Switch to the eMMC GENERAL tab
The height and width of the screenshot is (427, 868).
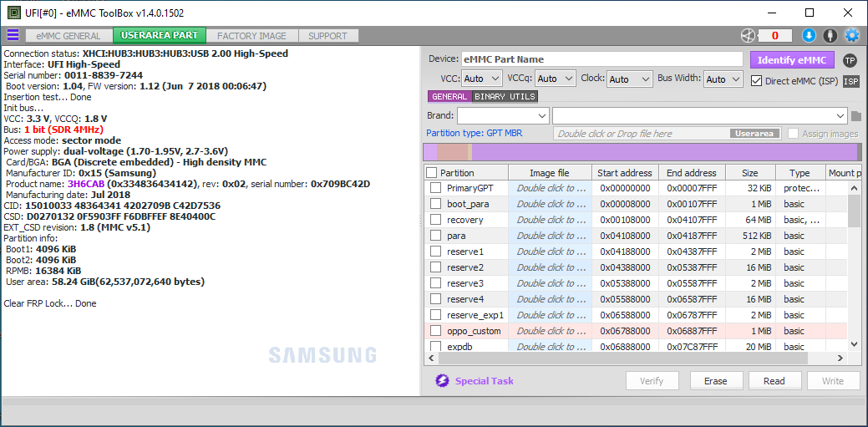[x=69, y=36]
